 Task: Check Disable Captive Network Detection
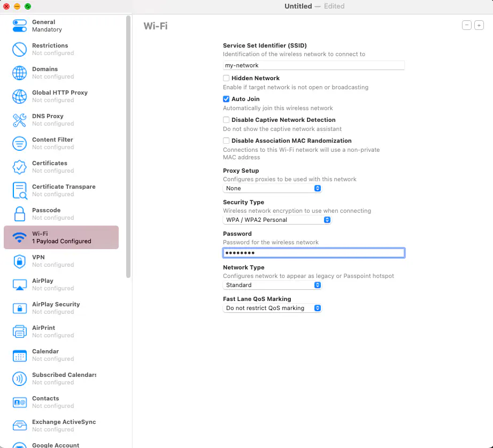pos(226,120)
